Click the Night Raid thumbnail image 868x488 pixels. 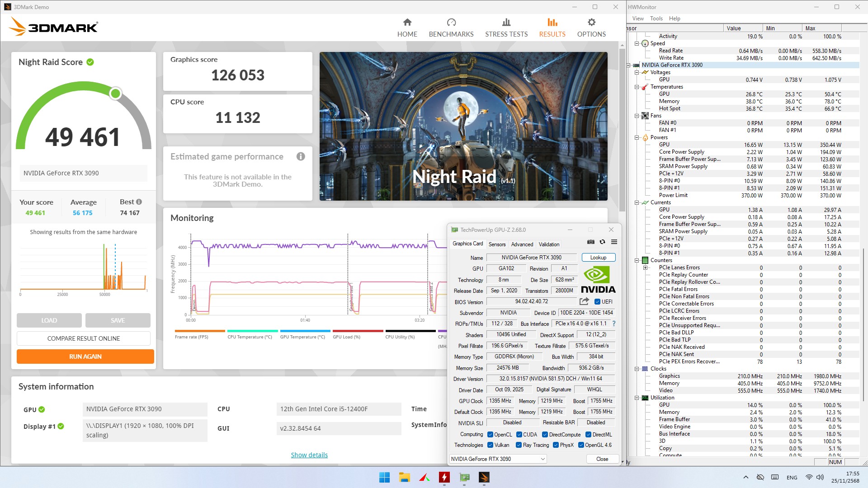point(463,126)
